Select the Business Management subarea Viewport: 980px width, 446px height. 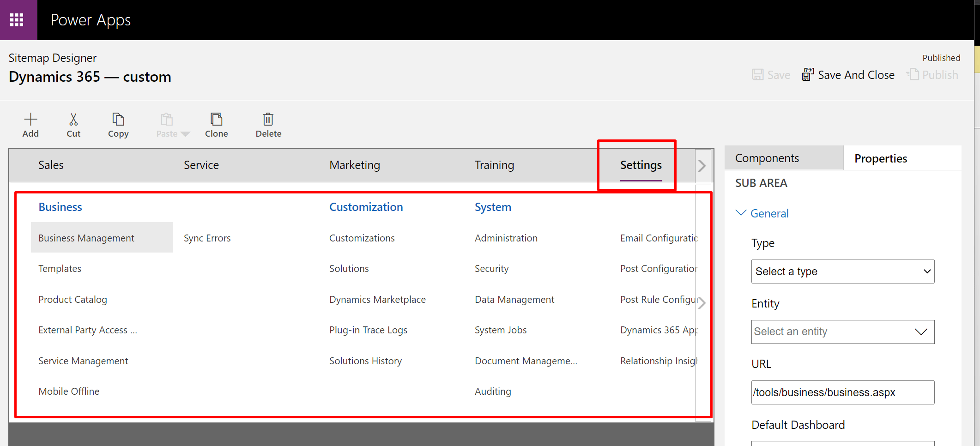tap(102, 238)
